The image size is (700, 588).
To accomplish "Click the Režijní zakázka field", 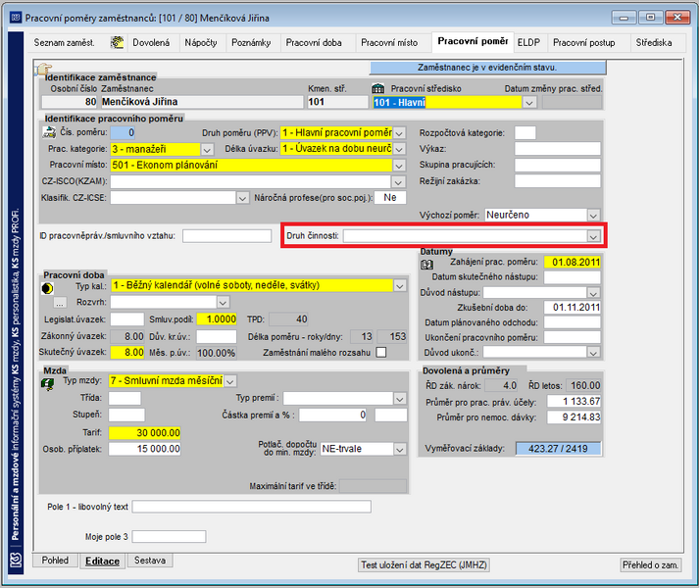I will 558,181.
